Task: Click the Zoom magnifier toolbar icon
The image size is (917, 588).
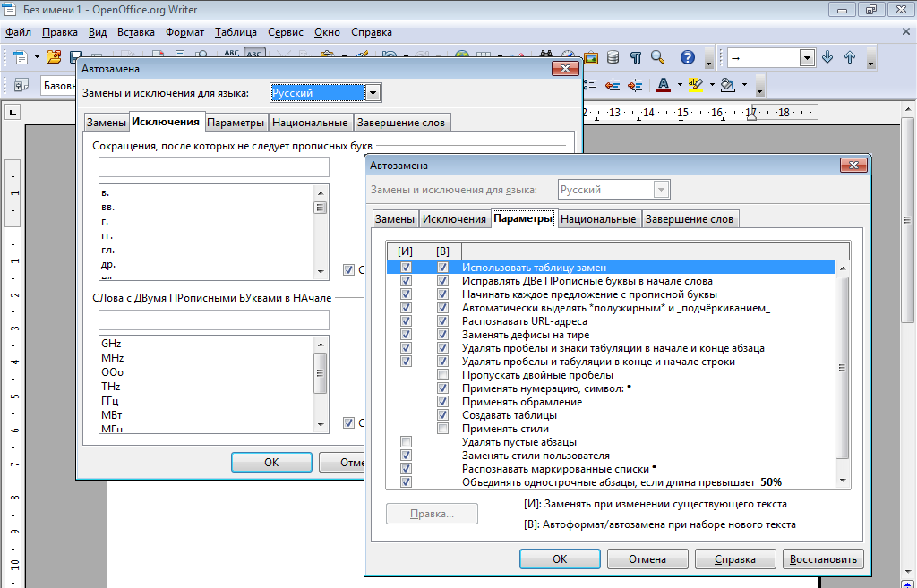Action: click(658, 57)
